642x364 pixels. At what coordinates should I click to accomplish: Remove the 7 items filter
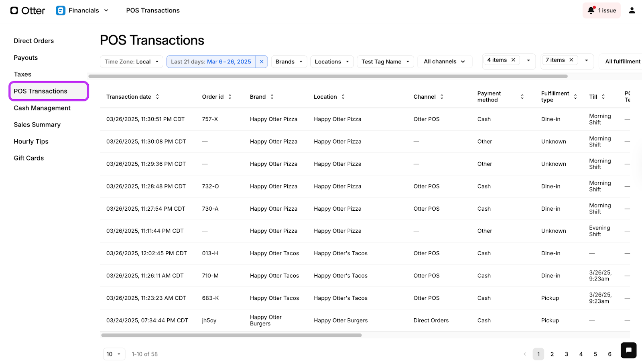[571, 60]
